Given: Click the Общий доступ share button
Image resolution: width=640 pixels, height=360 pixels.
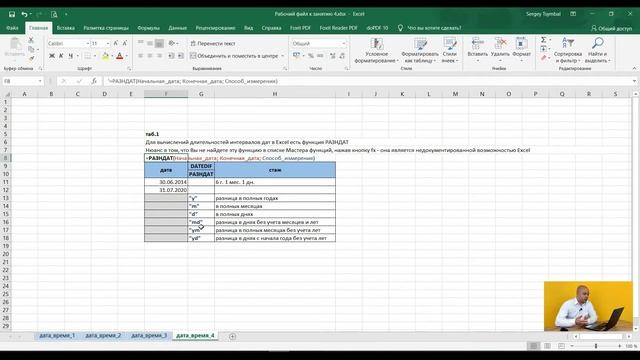Looking at the screenshot, I should [611, 29].
